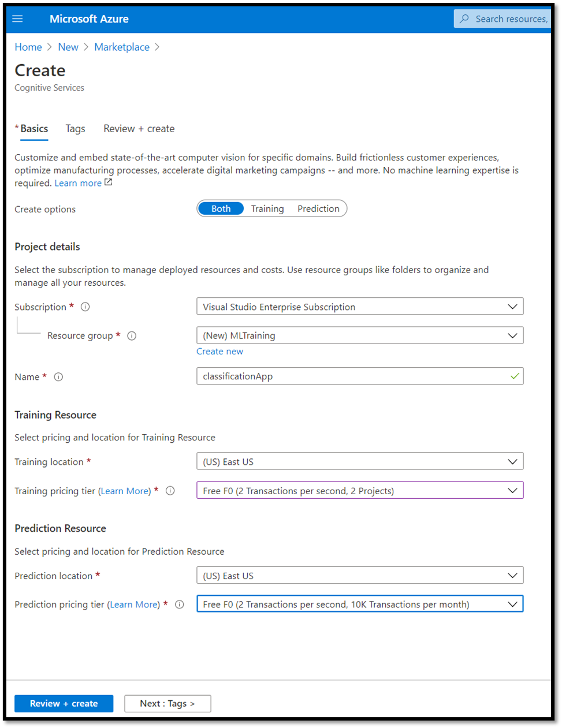Click the portal hamburger menu icon
Screen dimensions: 562x728
coord(17,18)
